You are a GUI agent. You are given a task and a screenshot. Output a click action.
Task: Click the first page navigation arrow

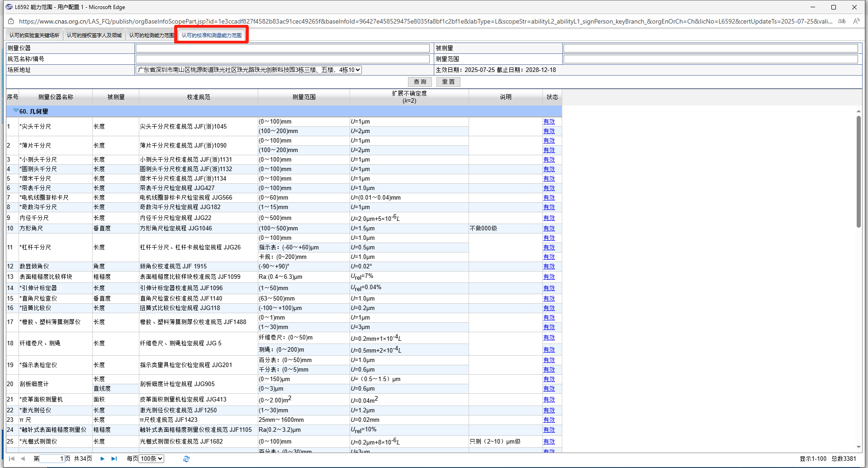tap(12, 458)
